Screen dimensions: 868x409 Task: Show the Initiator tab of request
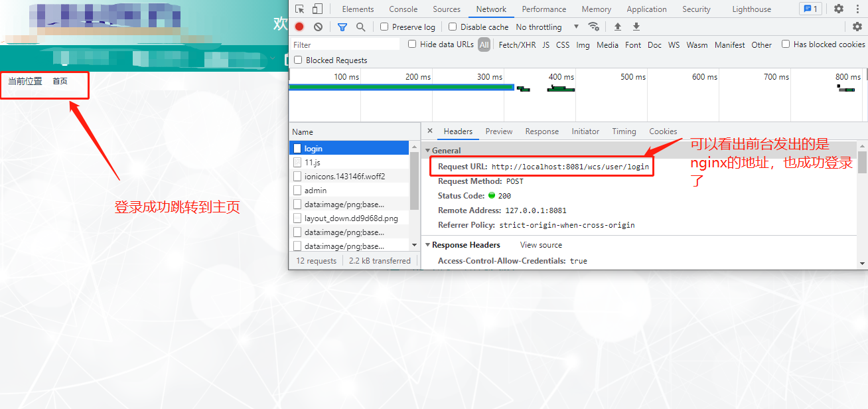[x=585, y=131]
